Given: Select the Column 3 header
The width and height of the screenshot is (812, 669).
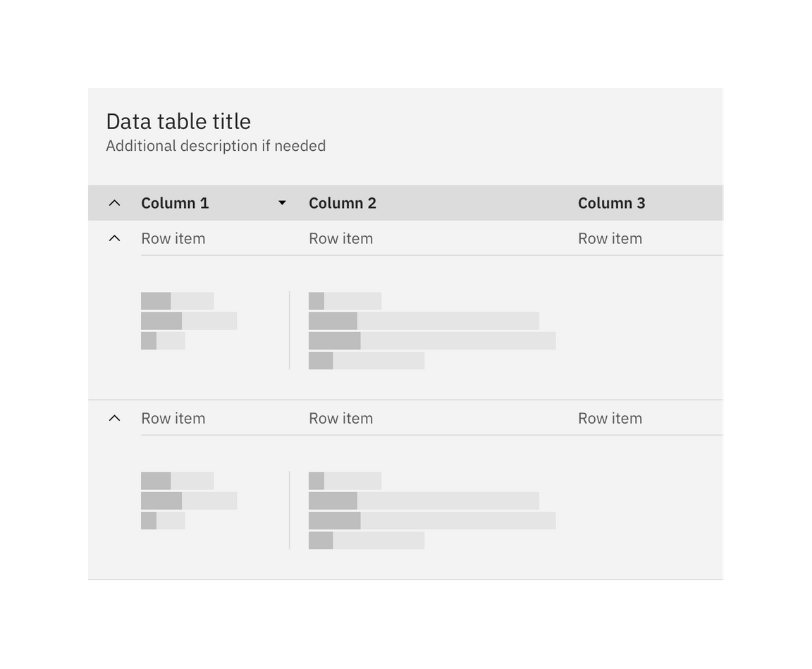Looking at the screenshot, I should [612, 203].
